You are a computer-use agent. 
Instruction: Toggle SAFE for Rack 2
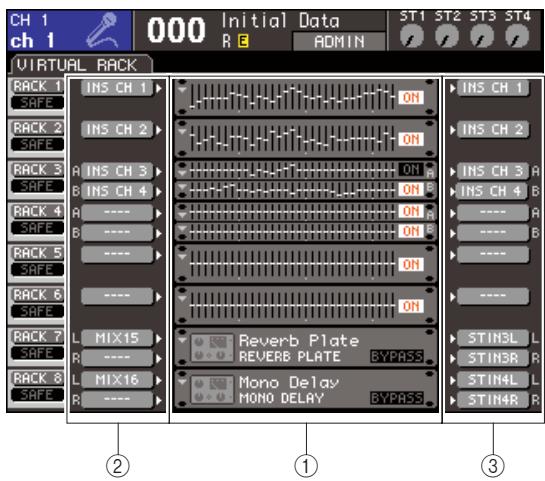pos(37,145)
